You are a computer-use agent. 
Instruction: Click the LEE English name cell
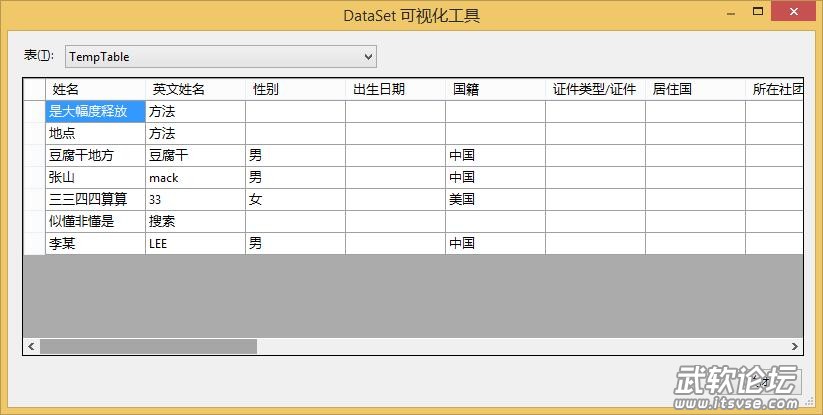click(x=195, y=244)
